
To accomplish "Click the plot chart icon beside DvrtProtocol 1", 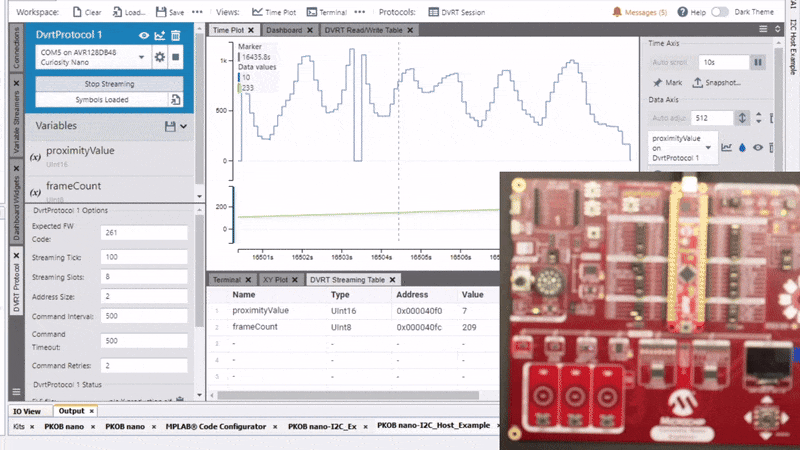I will (x=160, y=36).
